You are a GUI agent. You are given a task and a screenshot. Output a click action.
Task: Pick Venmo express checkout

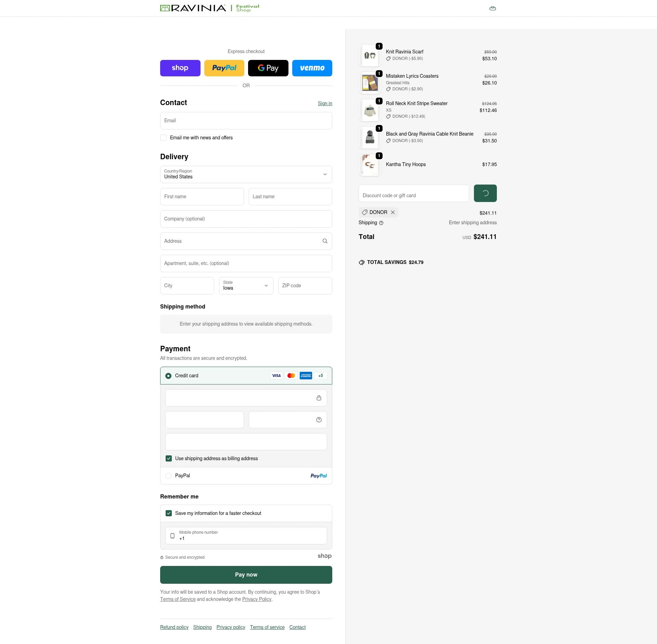coord(312,68)
